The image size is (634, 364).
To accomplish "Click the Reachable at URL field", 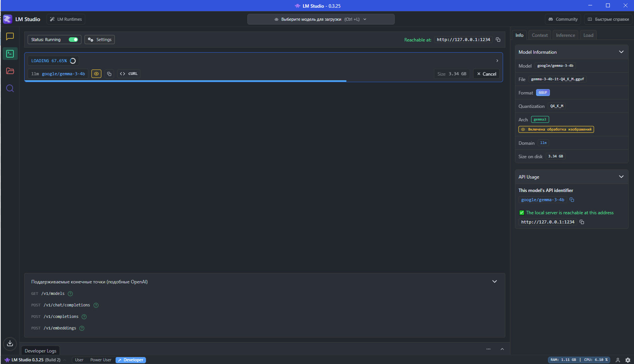I will pos(463,40).
